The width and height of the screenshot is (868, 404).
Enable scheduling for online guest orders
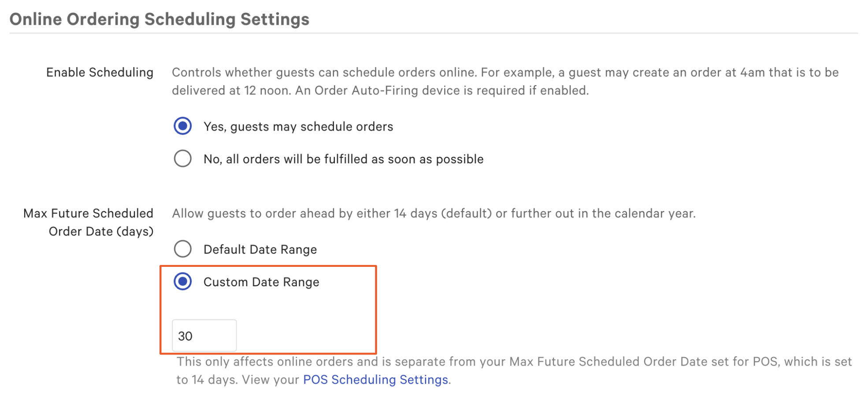point(182,126)
